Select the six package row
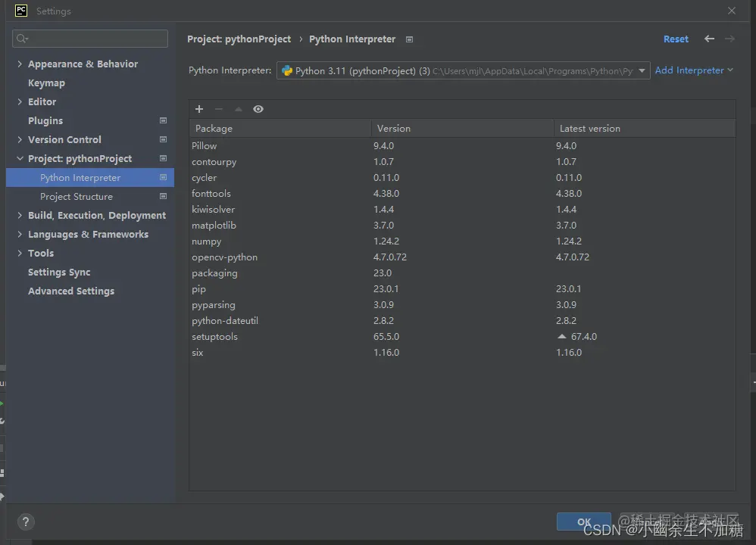This screenshot has width=756, height=545. [x=462, y=352]
